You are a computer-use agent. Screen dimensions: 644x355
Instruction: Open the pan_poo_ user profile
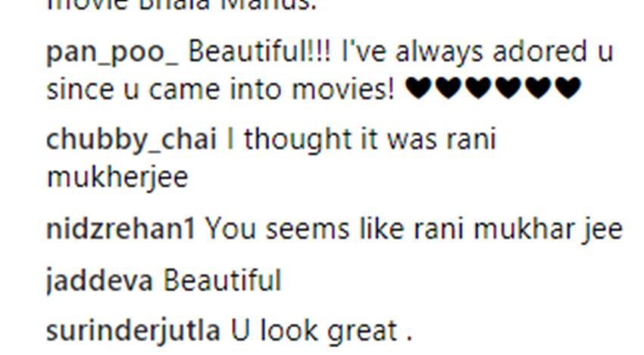pyautogui.click(x=113, y=53)
